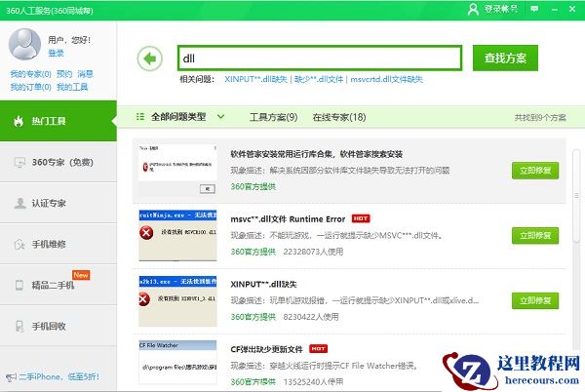Open the 消息 link
Viewport: 585px width, 392px height.
(x=85, y=74)
